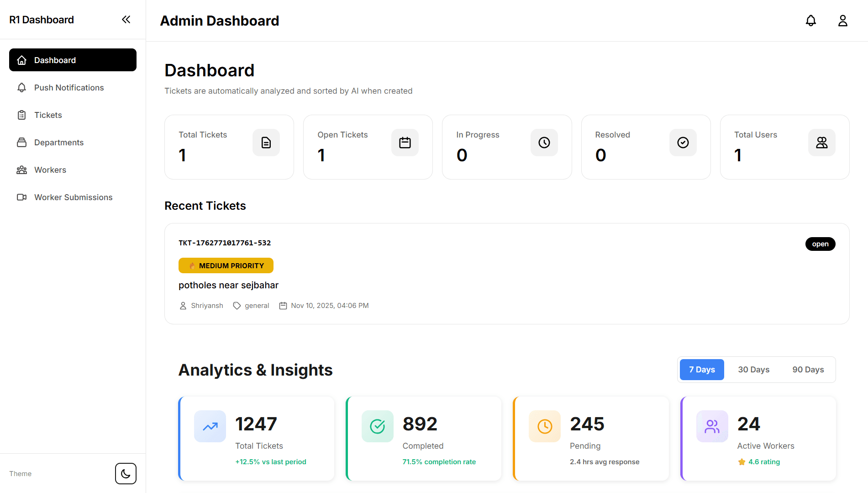Open the Tickets page in the sidebar

coord(73,115)
